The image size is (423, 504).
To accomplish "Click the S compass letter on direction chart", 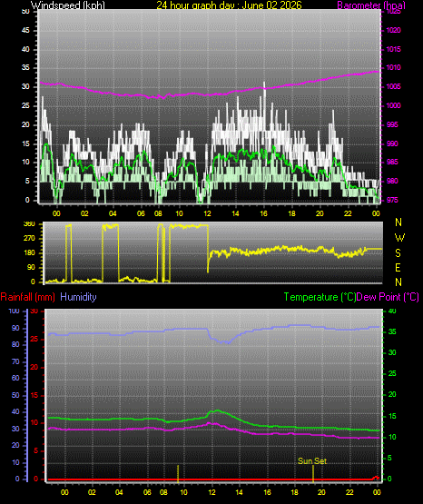I will click(x=398, y=253).
